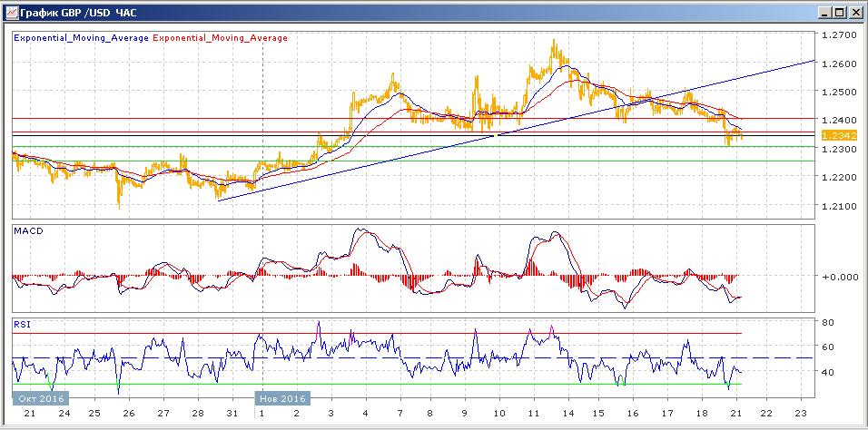The image size is (868, 430).
Task: Click date 23 on the time axis
Action: point(800,413)
